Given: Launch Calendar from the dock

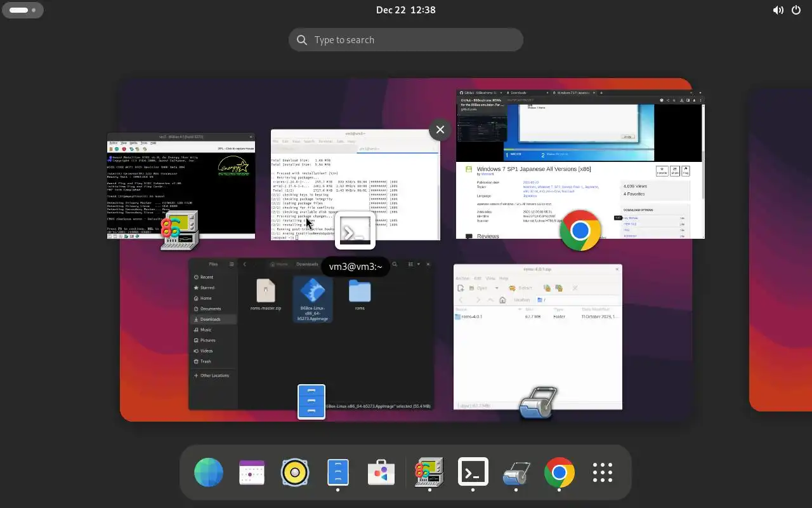Looking at the screenshot, I should (x=252, y=473).
